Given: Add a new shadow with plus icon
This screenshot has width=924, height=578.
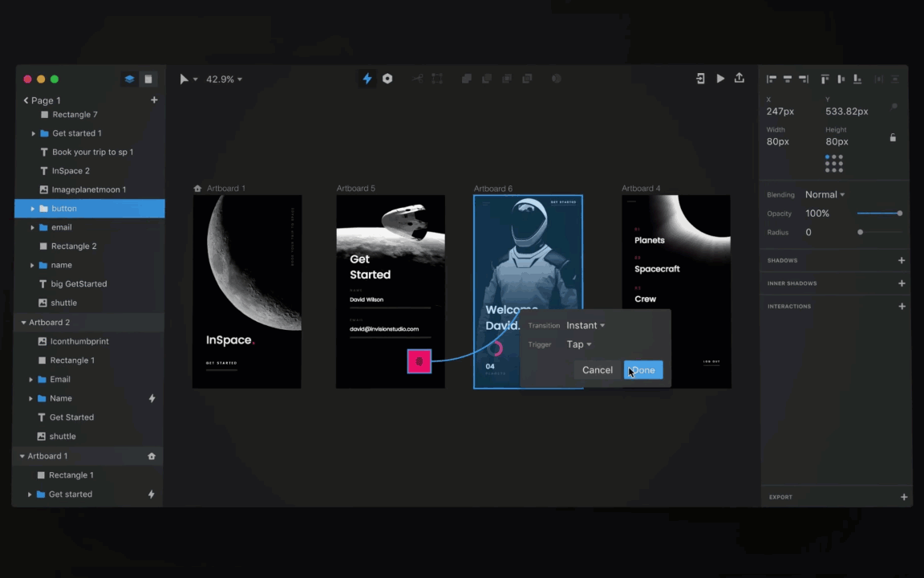Looking at the screenshot, I should coord(902,260).
